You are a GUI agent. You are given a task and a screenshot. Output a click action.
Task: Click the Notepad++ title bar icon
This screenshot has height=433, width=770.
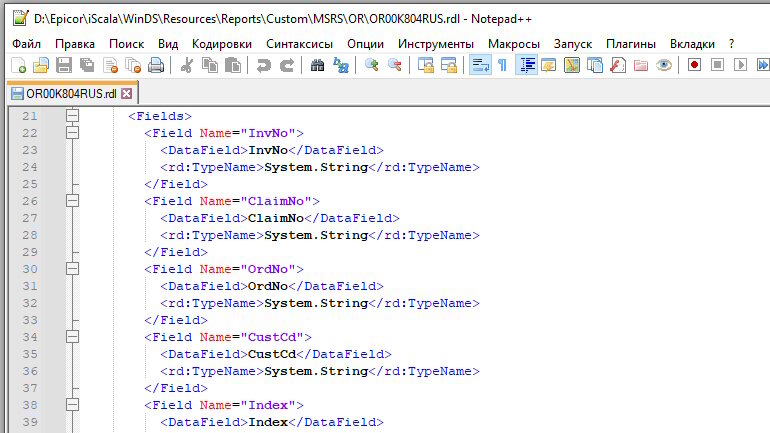(21, 18)
